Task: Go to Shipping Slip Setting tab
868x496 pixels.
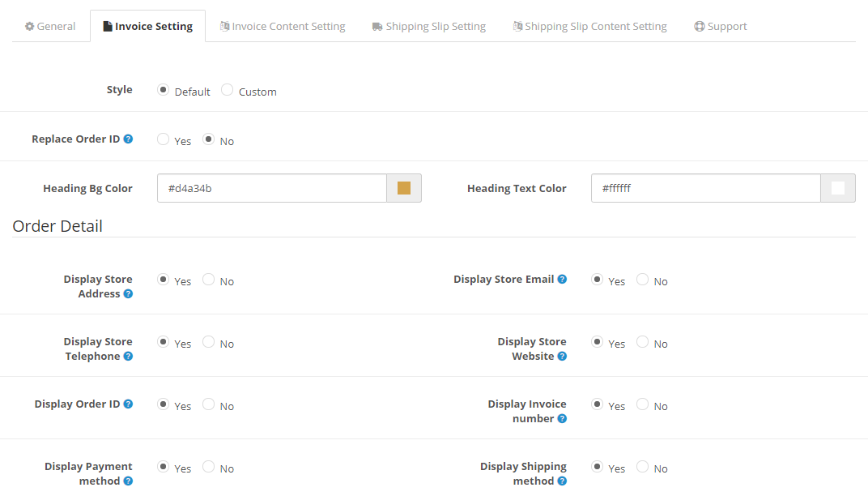Action: tap(429, 26)
